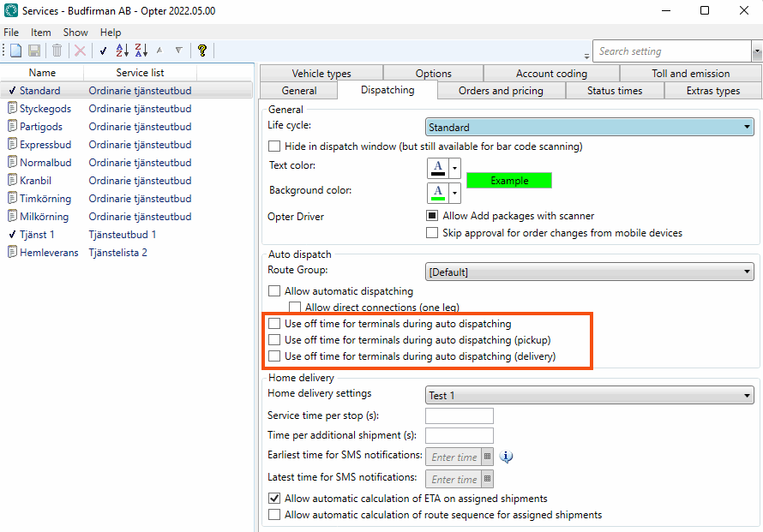Click the Save floppy disk icon
Screen dimensions: 763x532
point(34,51)
